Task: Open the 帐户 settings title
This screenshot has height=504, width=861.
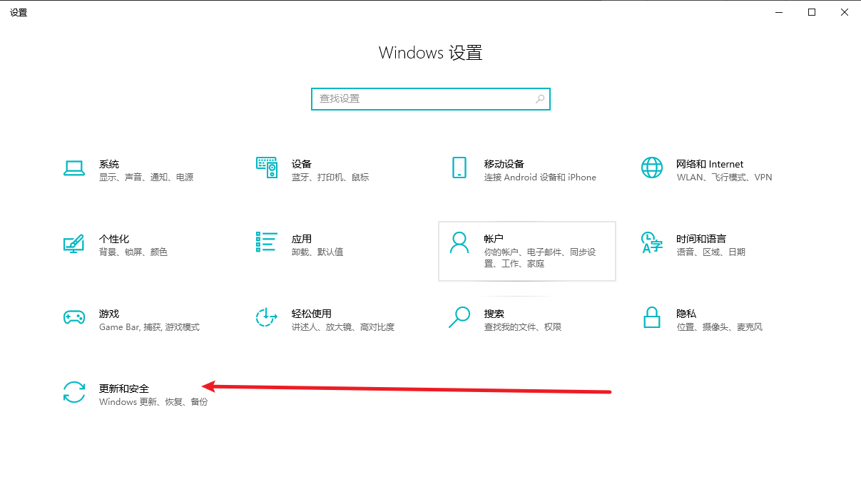Action: click(494, 239)
